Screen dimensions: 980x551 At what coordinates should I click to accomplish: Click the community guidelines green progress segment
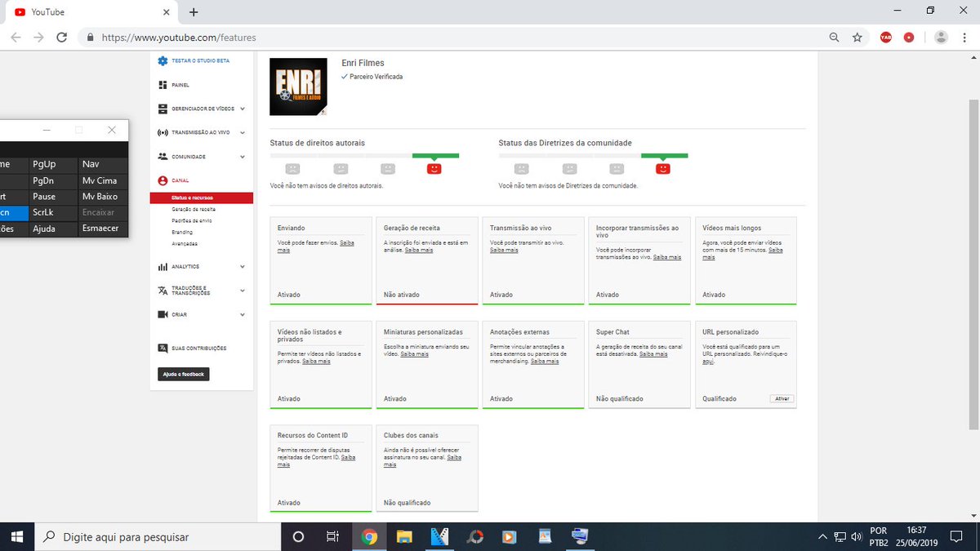[x=664, y=155]
